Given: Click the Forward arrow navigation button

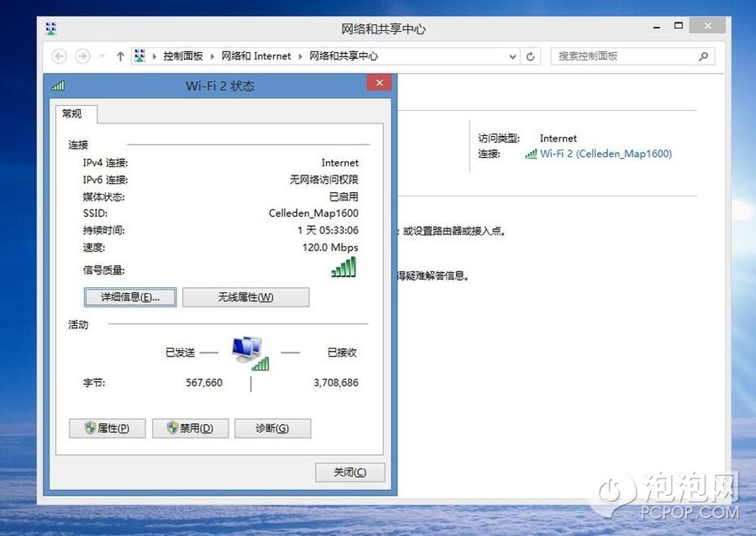Looking at the screenshot, I should (x=82, y=57).
